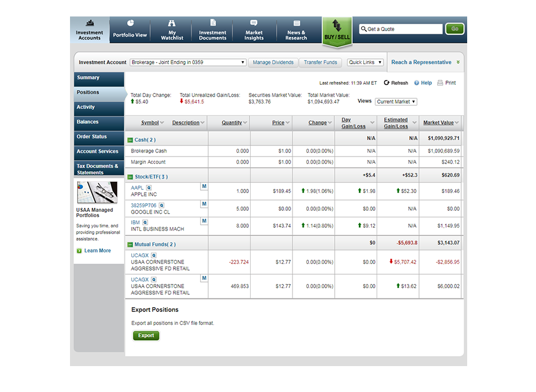Viewport: 536px width, 392px height.
Task: Open Help for this page
Action: (x=423, y=83)
